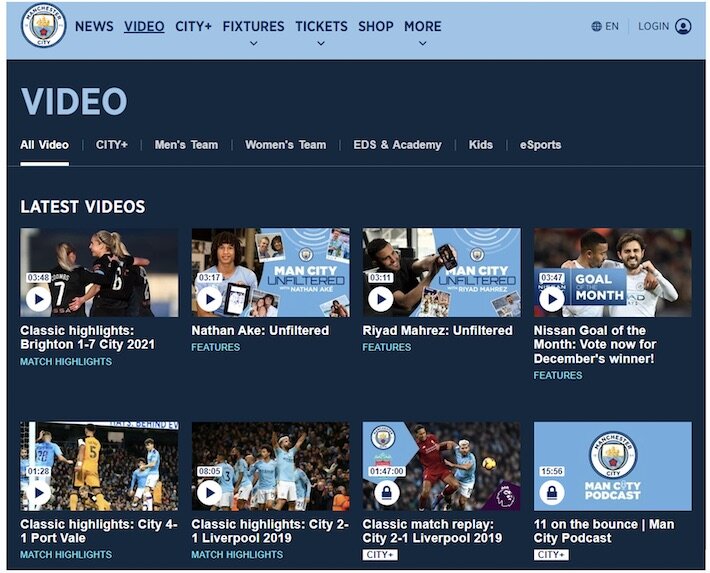Play the City 2-1 Liverpool highlights video

coord(210,493)
